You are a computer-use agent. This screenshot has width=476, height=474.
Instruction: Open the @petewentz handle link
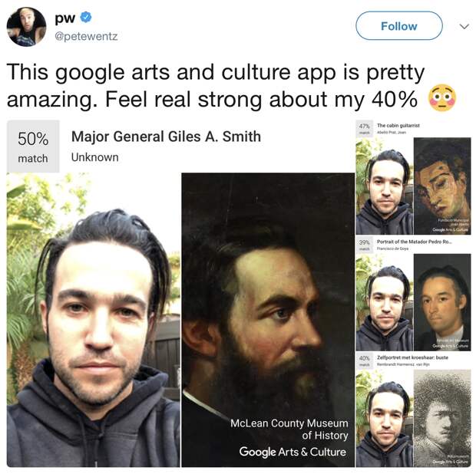[86, 36]
